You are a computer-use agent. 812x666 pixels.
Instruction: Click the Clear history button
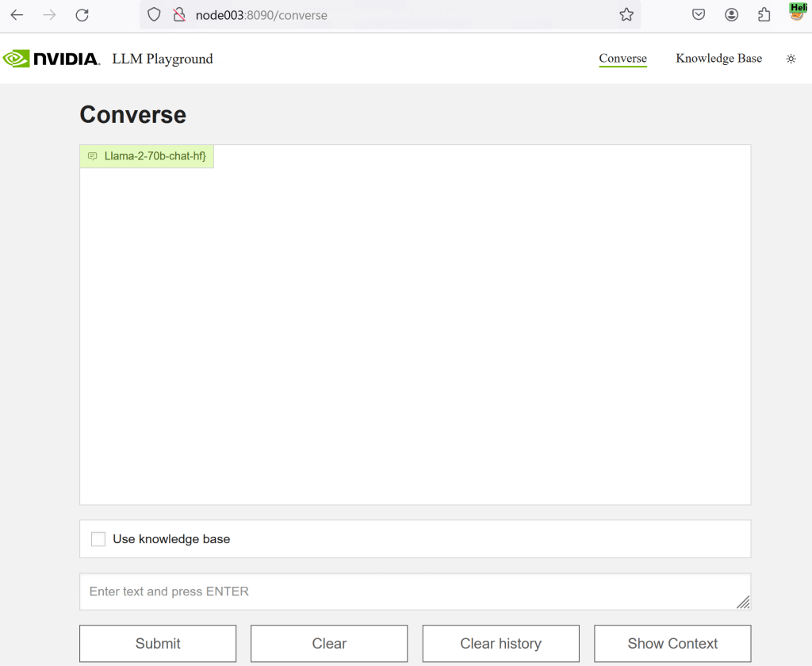[500, 643]
